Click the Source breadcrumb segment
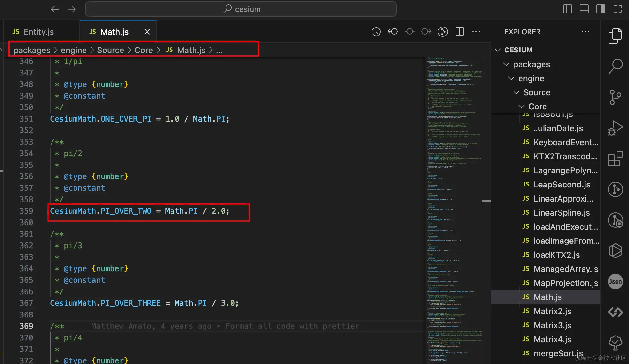 click(x=110, y=50)
